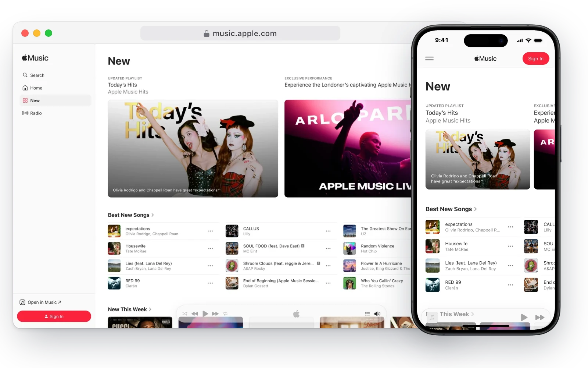The width and height of the screenshot is (588, 368).
Task: Open the more options for SOUL FOOD in the browser
Action: (x=328, y=248)
